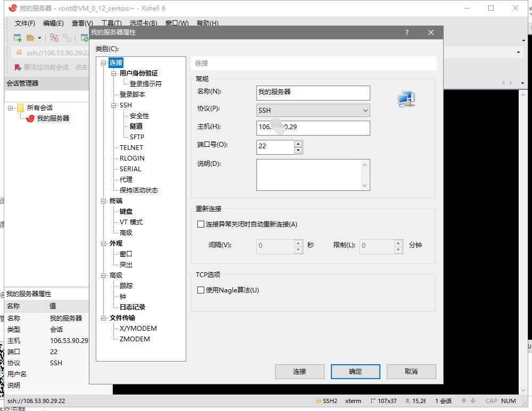Open the 编辑(E) menu
532x411 pixels.
[x=53, y=23]
